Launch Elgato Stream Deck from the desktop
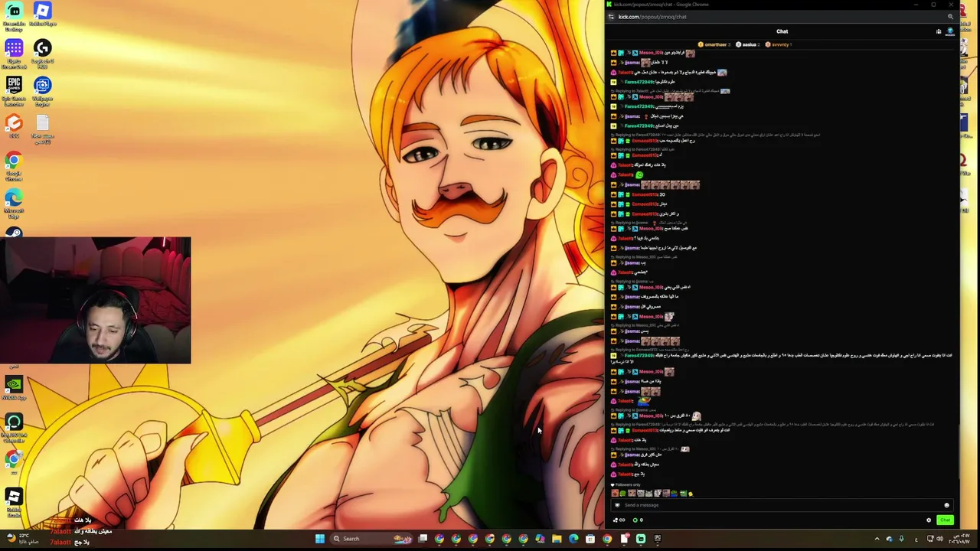 [x=14, y=54]
